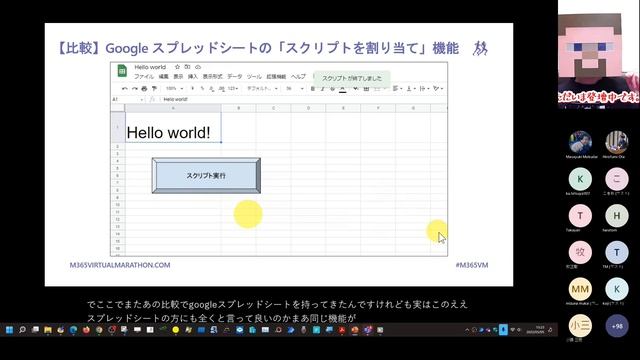Viewport: 640px width, 360px height.
Task: Click the move-to-folder icon beside the title
Action: [x=187, y=67]
